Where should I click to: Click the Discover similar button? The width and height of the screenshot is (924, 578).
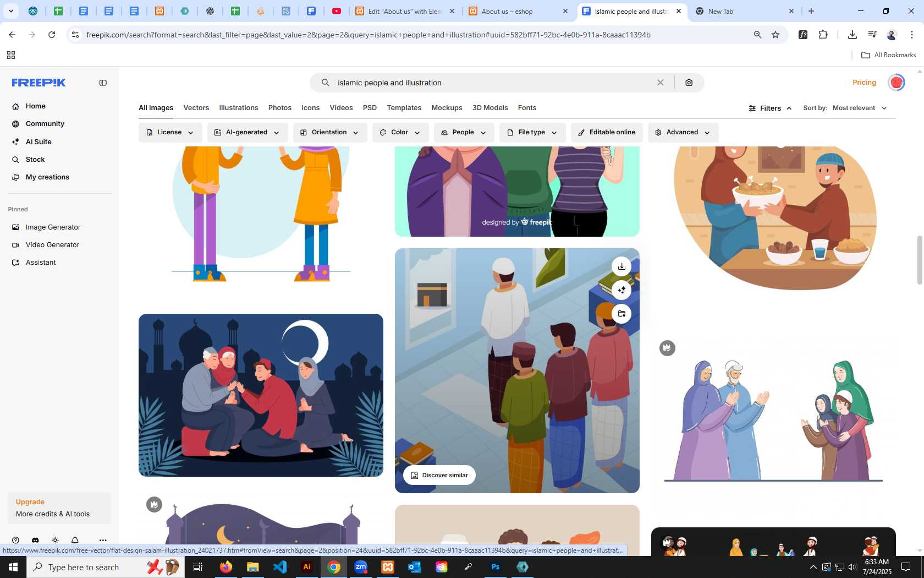tap(439, 475)
